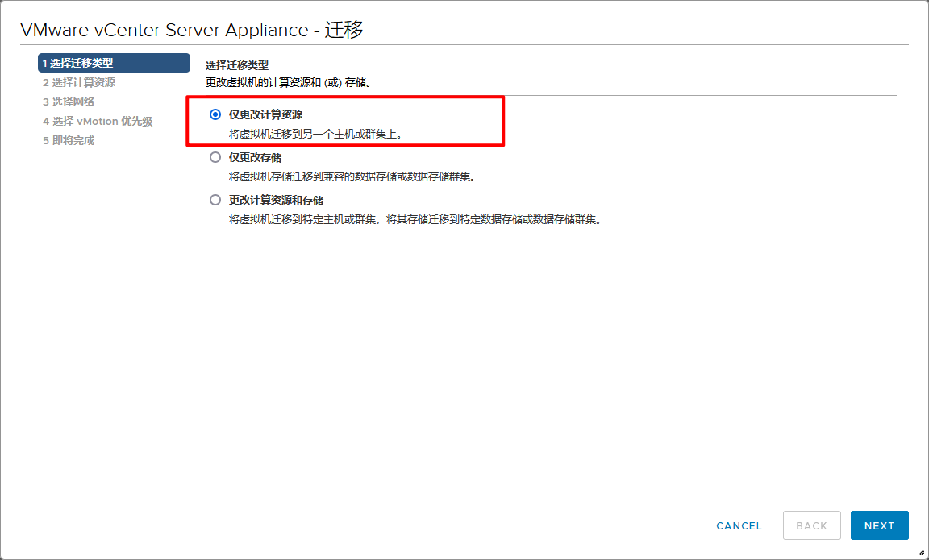Click the 仅更改存储 bold label text
929x560 pixels.
pyautogui.click(x=255, y=157)
